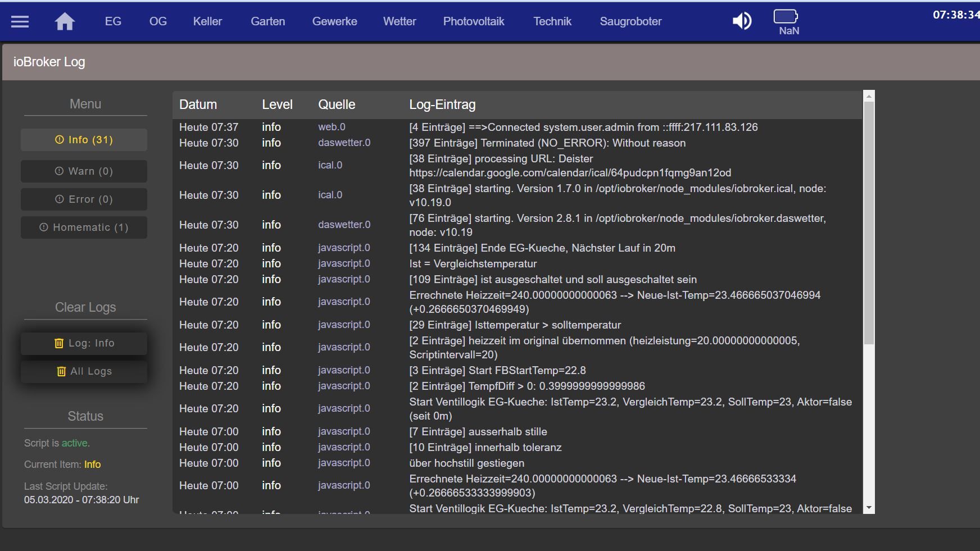
Task: Open the Gewerke menu item
Action: click(335, 21)
